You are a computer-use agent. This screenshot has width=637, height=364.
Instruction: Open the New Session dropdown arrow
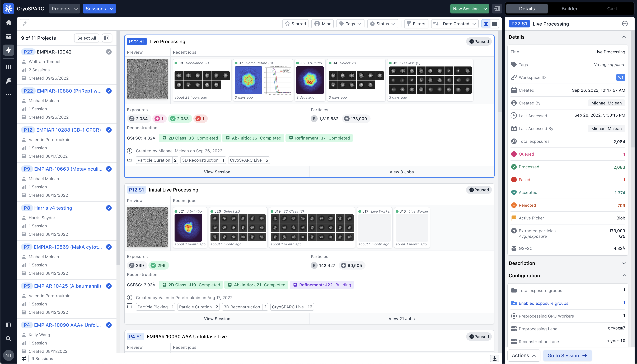[x=485, y=9]
